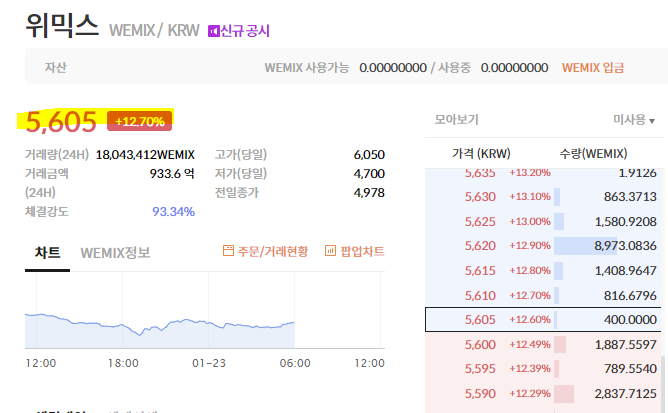Click the 모아보기 label
The width and height of the screenshot is (668, 413).
pyautogui.click(x=456, y=120)
